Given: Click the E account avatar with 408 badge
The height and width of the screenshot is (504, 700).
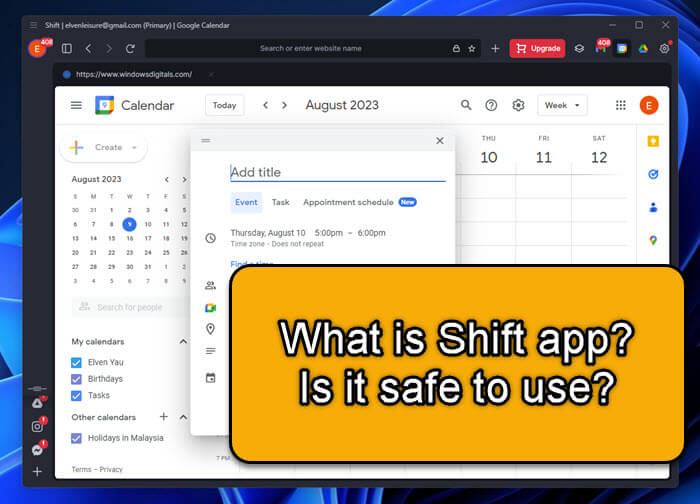Looking at the screenshot, I should point(38,49).
